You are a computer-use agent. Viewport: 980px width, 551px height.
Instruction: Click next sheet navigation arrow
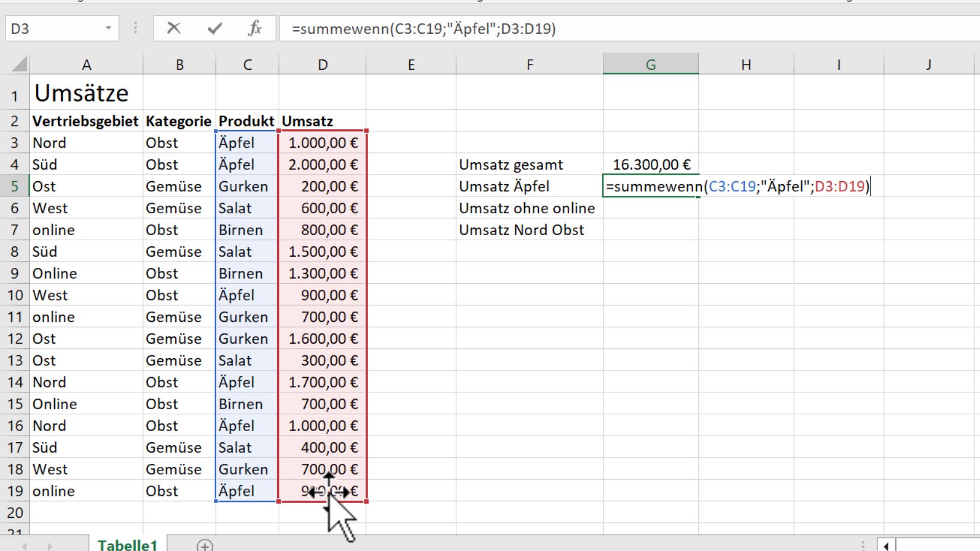click(x=50, y=546)
